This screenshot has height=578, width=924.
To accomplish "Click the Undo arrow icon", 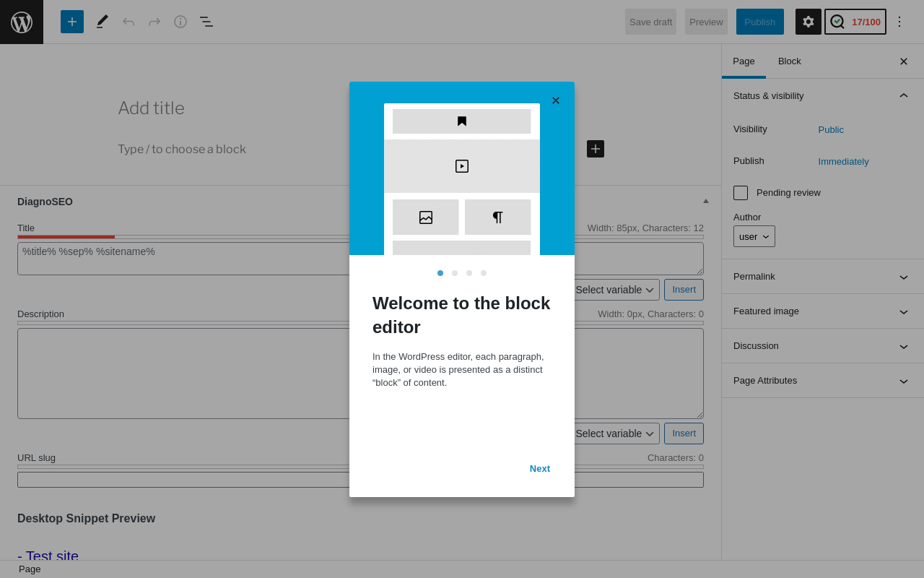I will (128, 22).
